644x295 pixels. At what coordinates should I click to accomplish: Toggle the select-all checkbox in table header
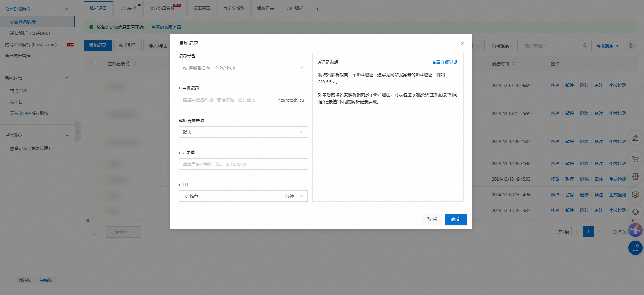point(94,64)
